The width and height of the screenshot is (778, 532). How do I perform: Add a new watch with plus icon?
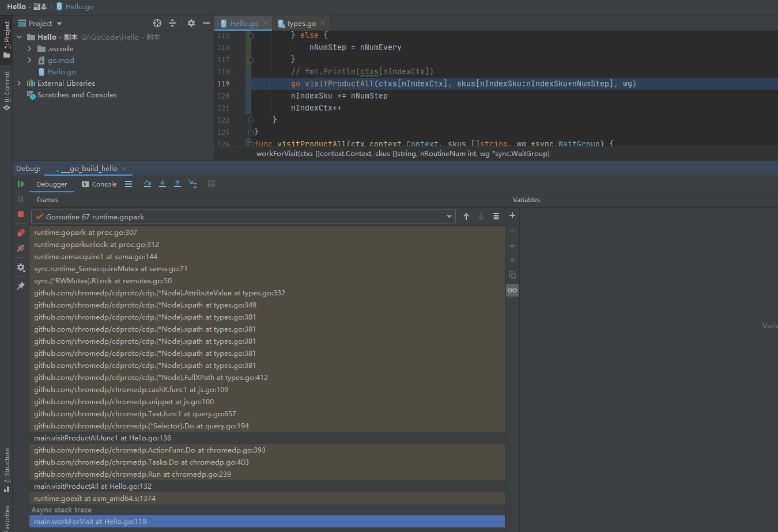(x=512, y=215)
